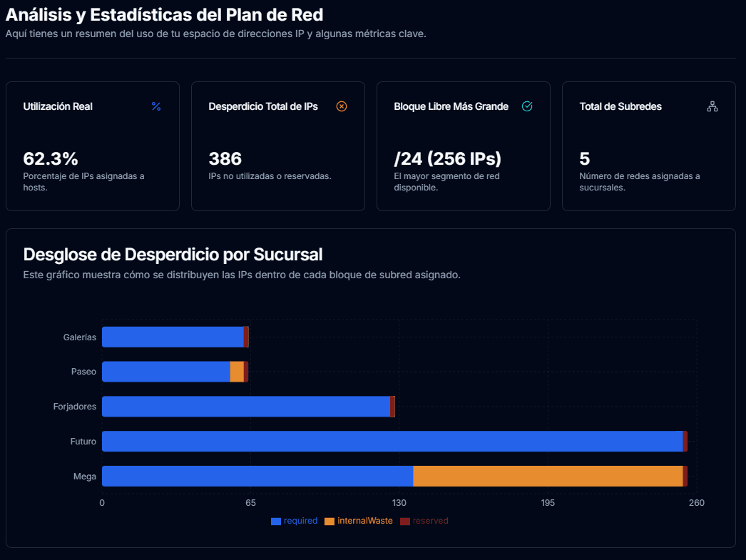
Task: Click the red square icon beside reserved legend
Action: (404, 521)
